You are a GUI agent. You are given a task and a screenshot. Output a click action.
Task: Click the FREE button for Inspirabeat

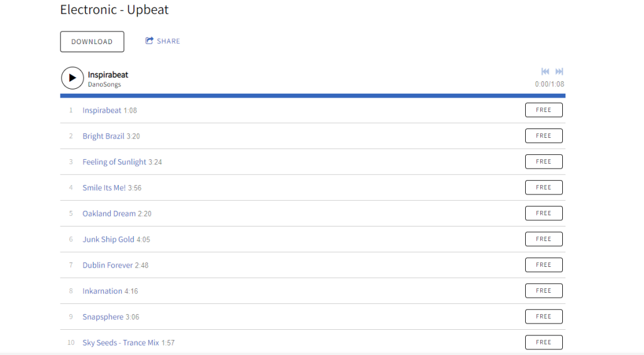[543, 110]
